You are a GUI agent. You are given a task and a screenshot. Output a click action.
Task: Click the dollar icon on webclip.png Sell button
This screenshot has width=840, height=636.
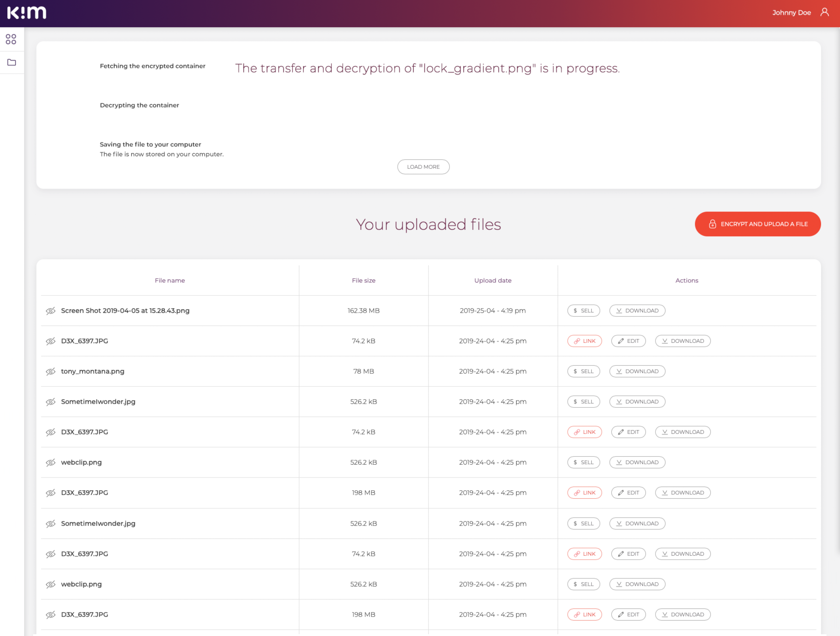(x=575, y=462)
